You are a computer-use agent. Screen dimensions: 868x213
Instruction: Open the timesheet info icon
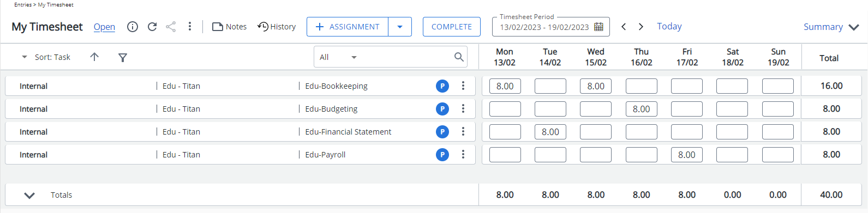point(133,27)
